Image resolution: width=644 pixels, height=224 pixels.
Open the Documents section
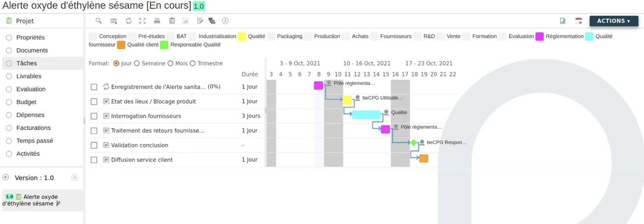pos(32,50)
